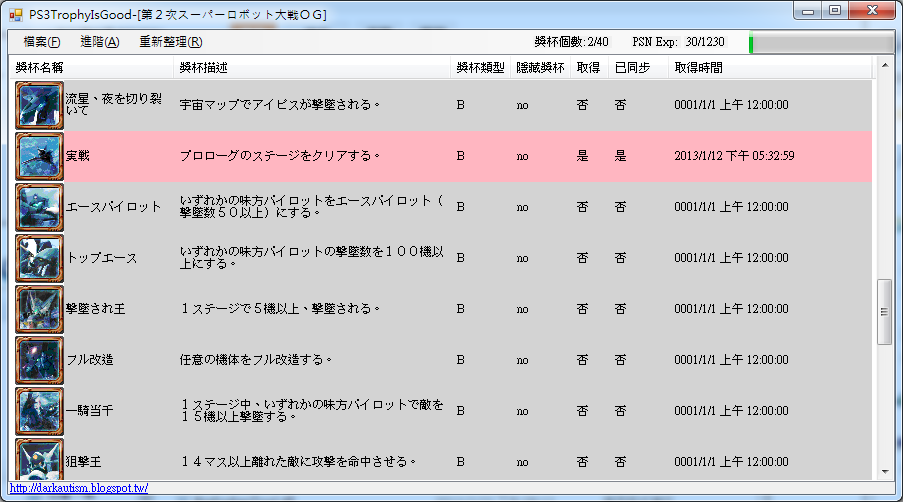Open the 檔案(F) menu

point(41,42)
